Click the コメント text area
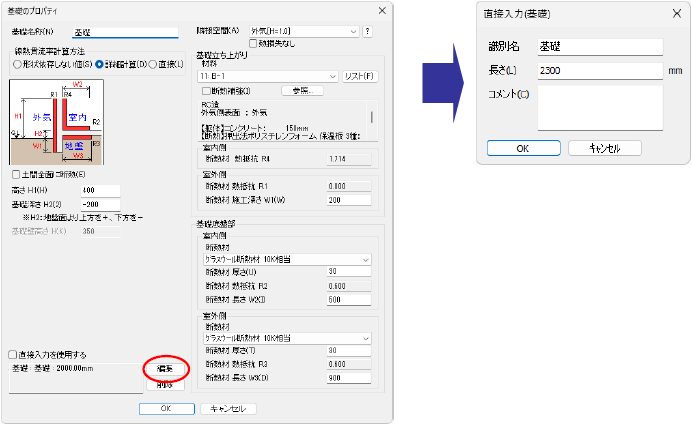Screen dimensions: 692x425 click(600, 108)
